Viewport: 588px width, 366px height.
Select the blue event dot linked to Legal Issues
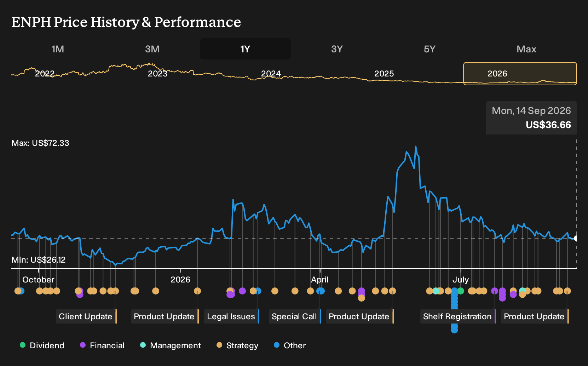[x=258, y=291]
